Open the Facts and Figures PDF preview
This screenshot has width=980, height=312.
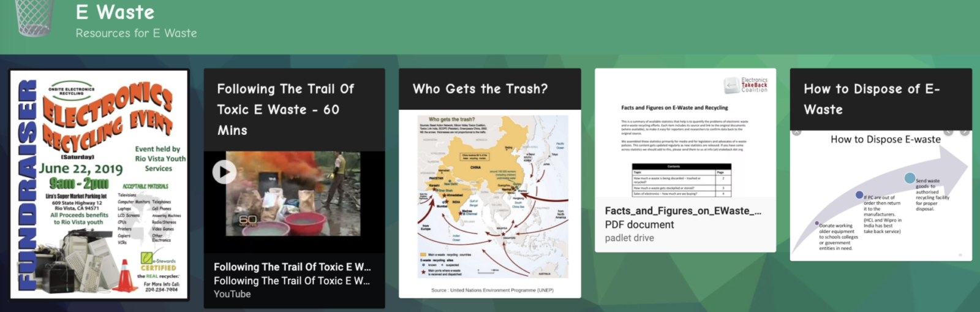(x=685, y=135)
